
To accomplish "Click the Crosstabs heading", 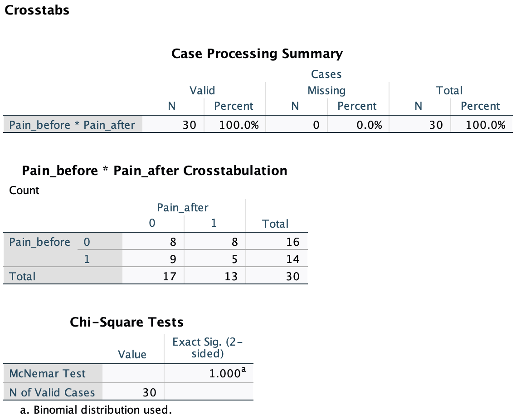I will (x=37, y=10).
